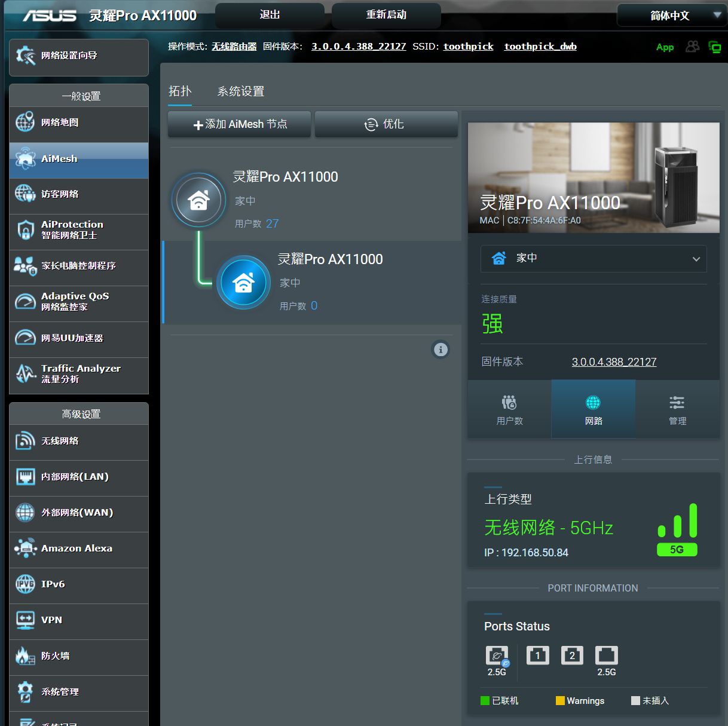This screenshot has width=728, height=726.
Task: Click the WAN 2.5G port icon
Action: [x=497, y=656]
